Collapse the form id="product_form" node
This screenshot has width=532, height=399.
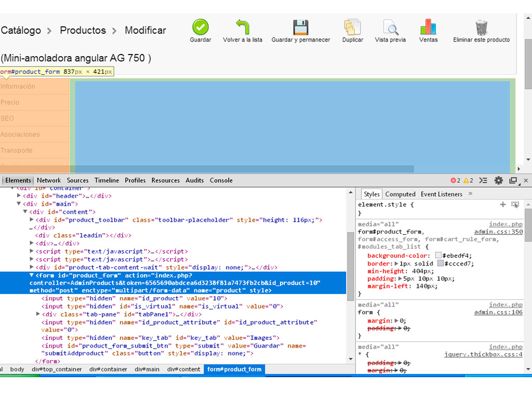click(32, 275)
